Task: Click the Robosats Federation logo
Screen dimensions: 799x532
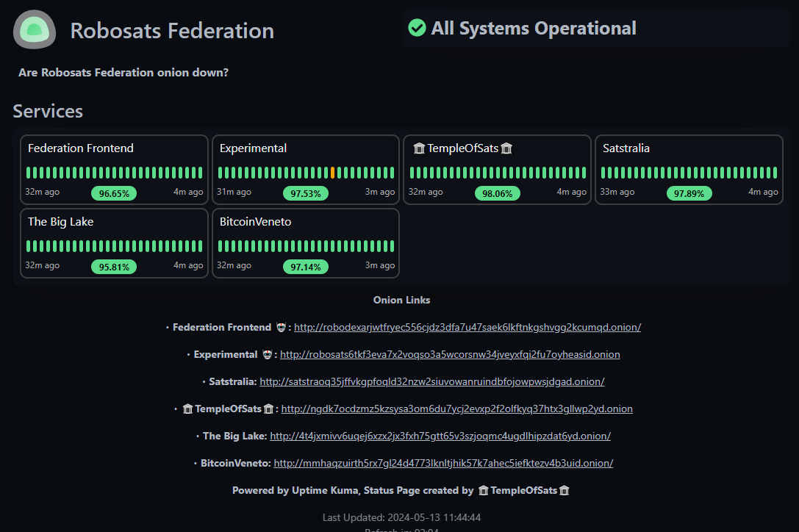Action: coord(35,30)
